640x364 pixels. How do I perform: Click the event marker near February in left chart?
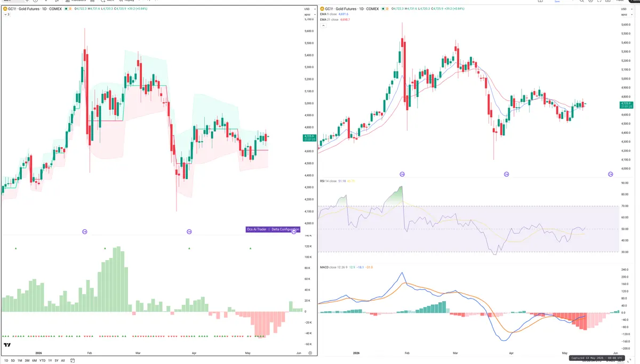pos(84,231)
